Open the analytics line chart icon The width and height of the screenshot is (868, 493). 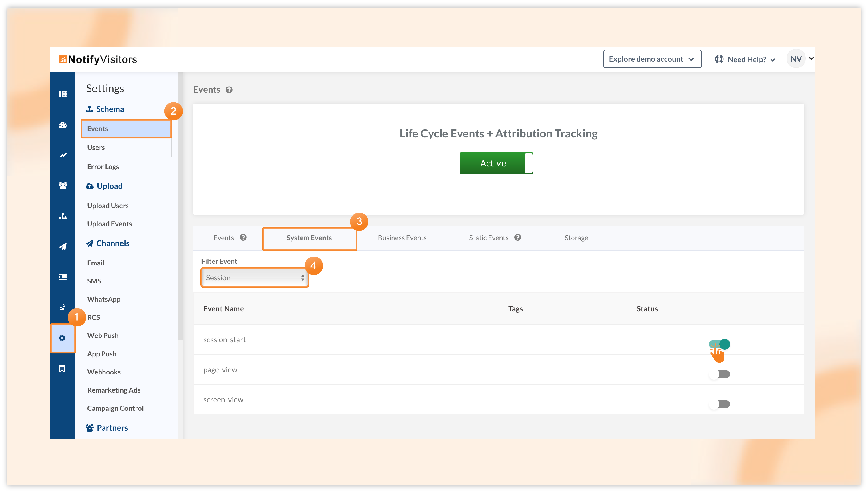(x=63, y=155)
